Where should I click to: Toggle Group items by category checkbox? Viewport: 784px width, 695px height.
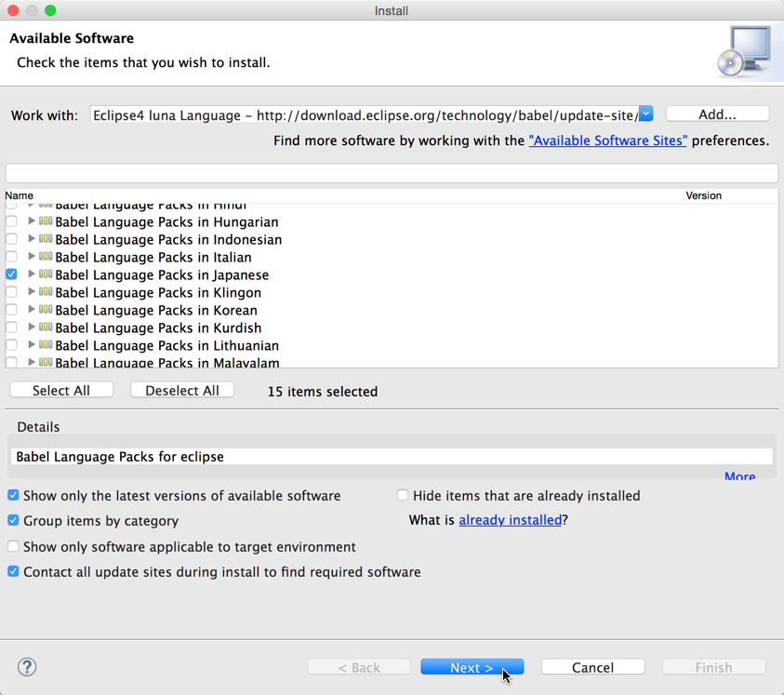pos(14,520)
